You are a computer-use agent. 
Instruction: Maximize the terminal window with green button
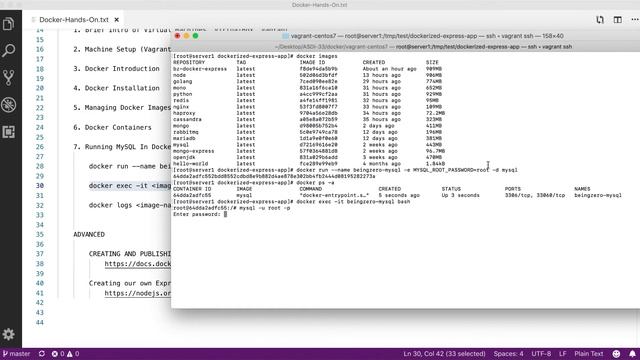point(196,36)
